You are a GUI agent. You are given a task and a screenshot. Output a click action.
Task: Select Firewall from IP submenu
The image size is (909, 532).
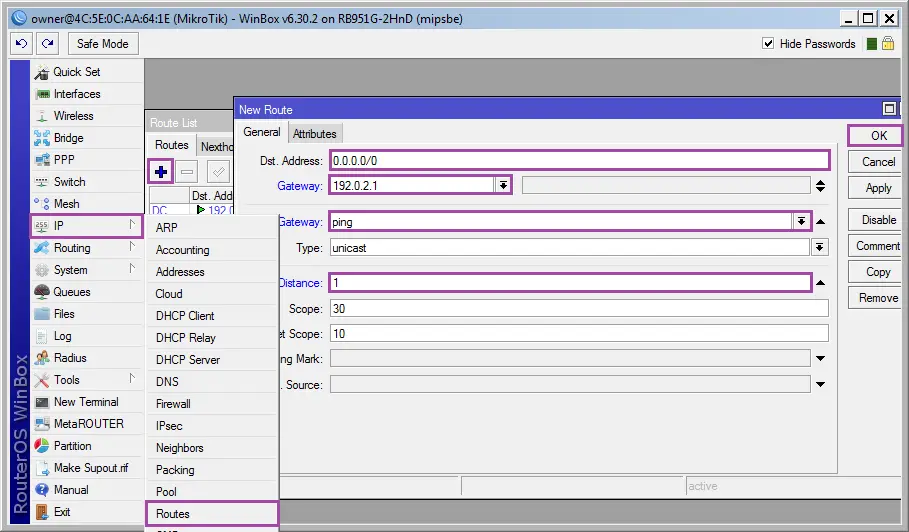212,404
